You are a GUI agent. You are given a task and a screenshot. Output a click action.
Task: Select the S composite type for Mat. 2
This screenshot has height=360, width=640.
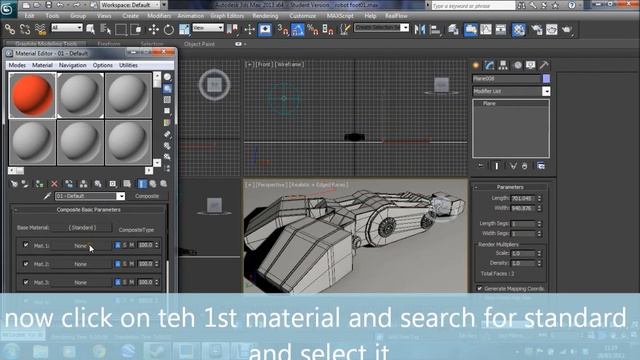pos(125,264)
